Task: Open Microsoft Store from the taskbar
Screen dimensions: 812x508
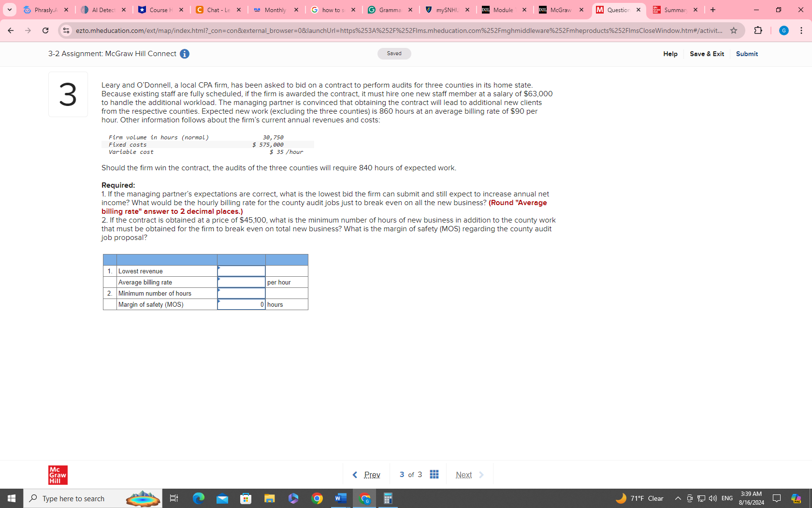Action: pyautogui.click(x=246, y=498)
